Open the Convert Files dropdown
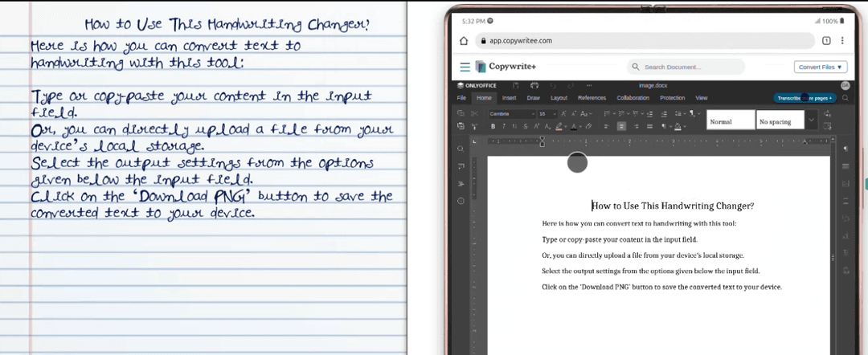This screenshot has width=868, height=355. coord(821,67)
